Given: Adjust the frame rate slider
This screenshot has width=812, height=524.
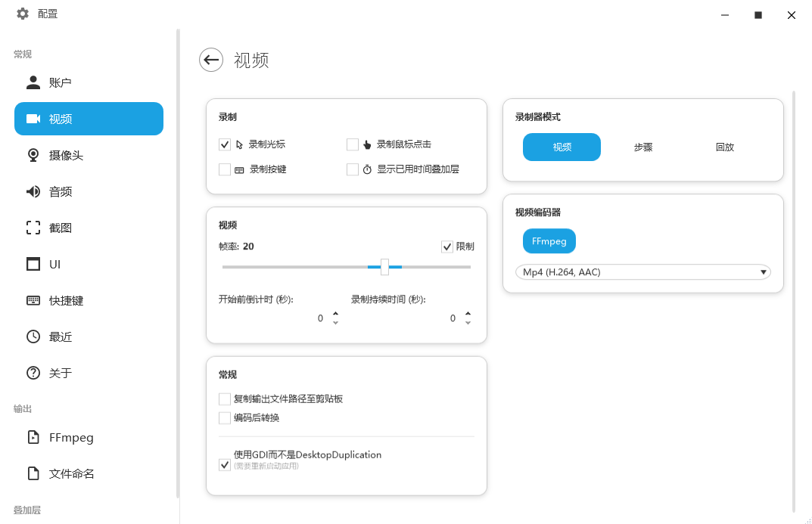Looking at the screenshot, I should (x=384, y=267).
